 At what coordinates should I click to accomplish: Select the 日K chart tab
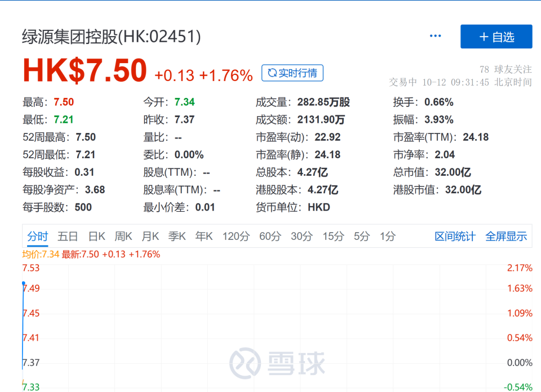96,237
